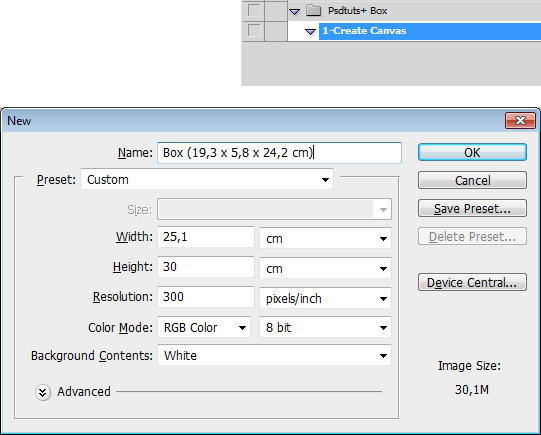
Task: Open the Width unit cm dropdown
Action: (325, 238)
